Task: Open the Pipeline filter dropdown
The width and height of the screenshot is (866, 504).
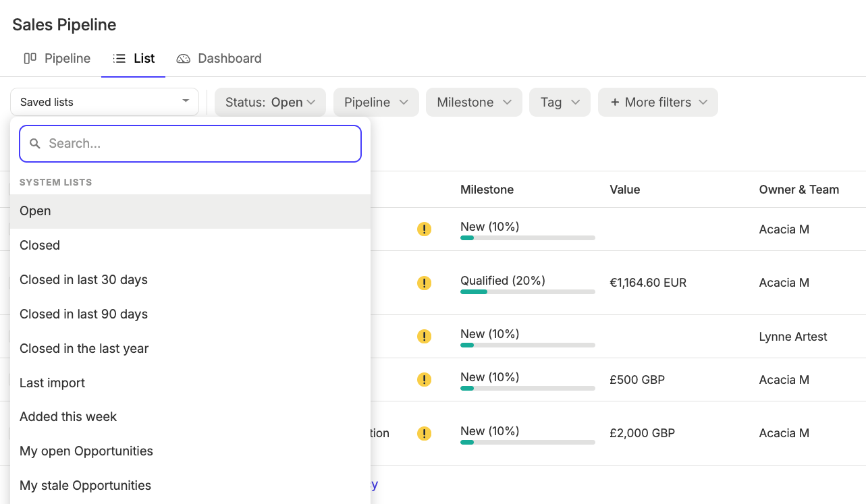Action: click(376, 102)
